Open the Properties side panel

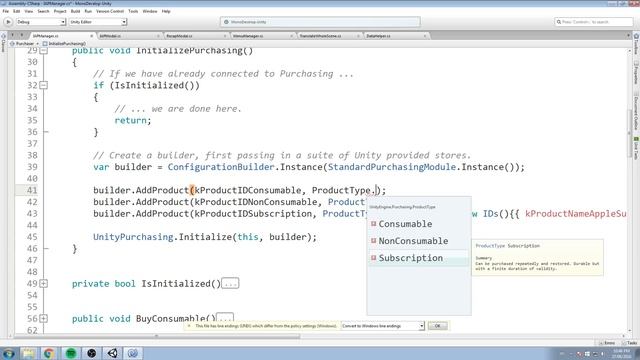[636, 73]
